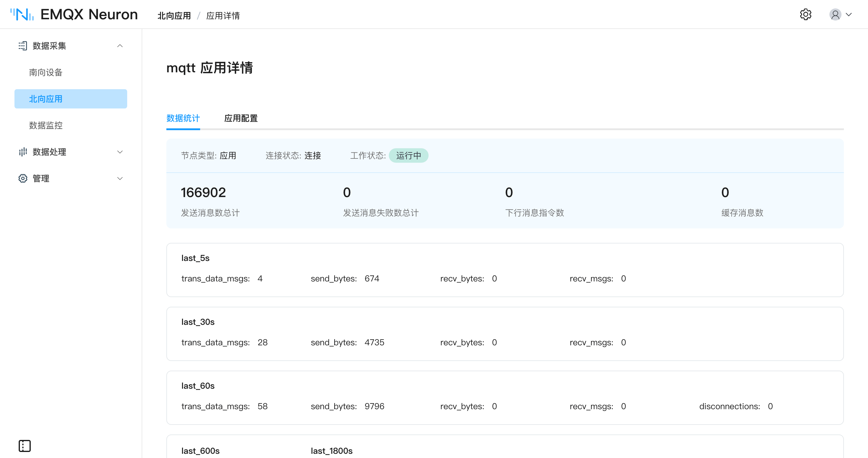Collapse the 数据采集 menu chevron
This screenshot has height=458, width=868.
(120, 46)
